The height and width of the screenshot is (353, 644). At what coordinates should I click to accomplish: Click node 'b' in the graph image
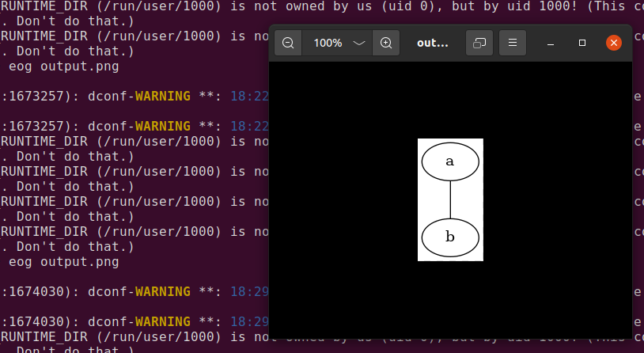pyautogui.click(x=450, y=237)
